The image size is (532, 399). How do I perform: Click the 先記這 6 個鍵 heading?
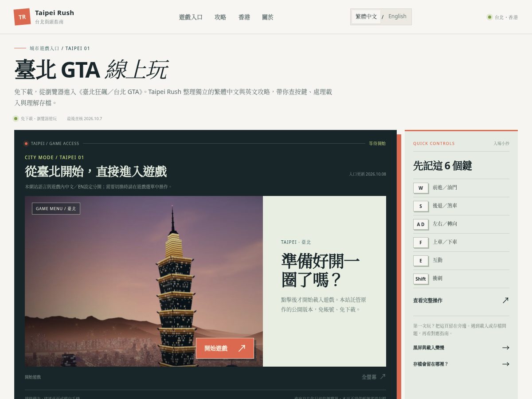(x=442, y=166)
